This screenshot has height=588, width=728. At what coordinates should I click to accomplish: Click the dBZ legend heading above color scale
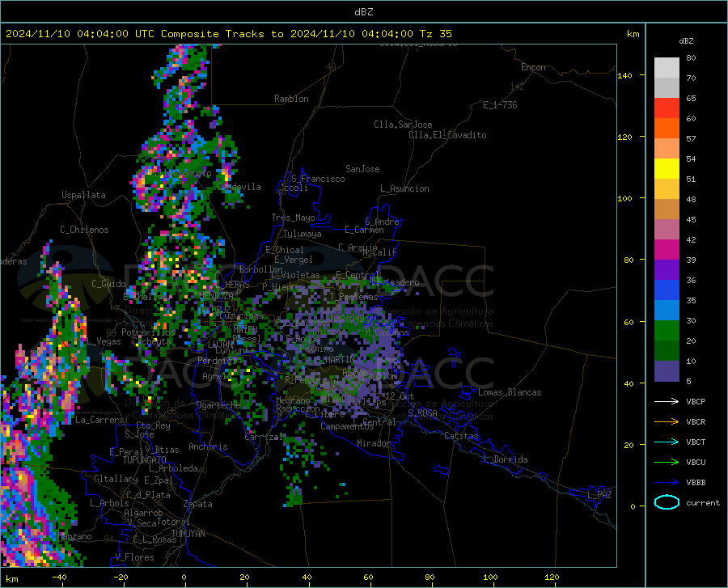(x=686, y=40)
